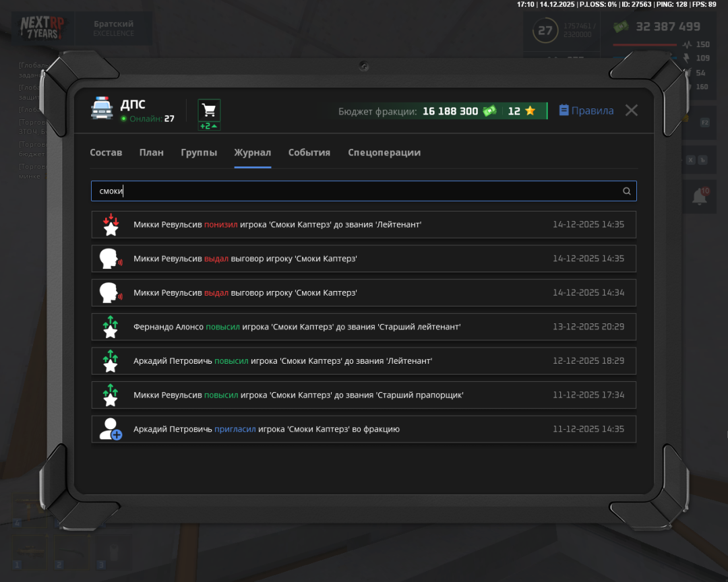Click promotion icon for 'Старший лейтенант' entry
The width and height of the screenshot is (728, 582).
(111, 327)
